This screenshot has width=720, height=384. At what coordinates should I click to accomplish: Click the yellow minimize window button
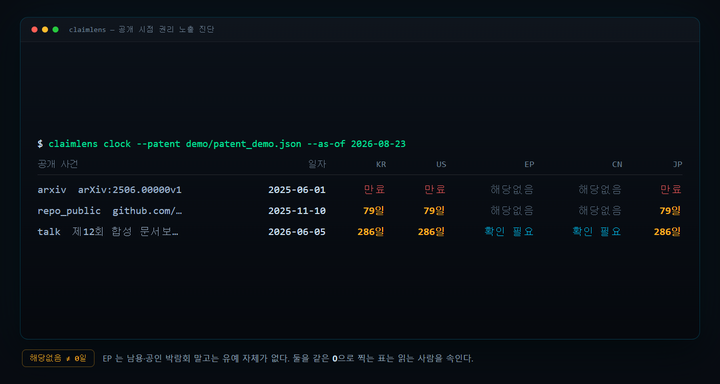(45, 30)
